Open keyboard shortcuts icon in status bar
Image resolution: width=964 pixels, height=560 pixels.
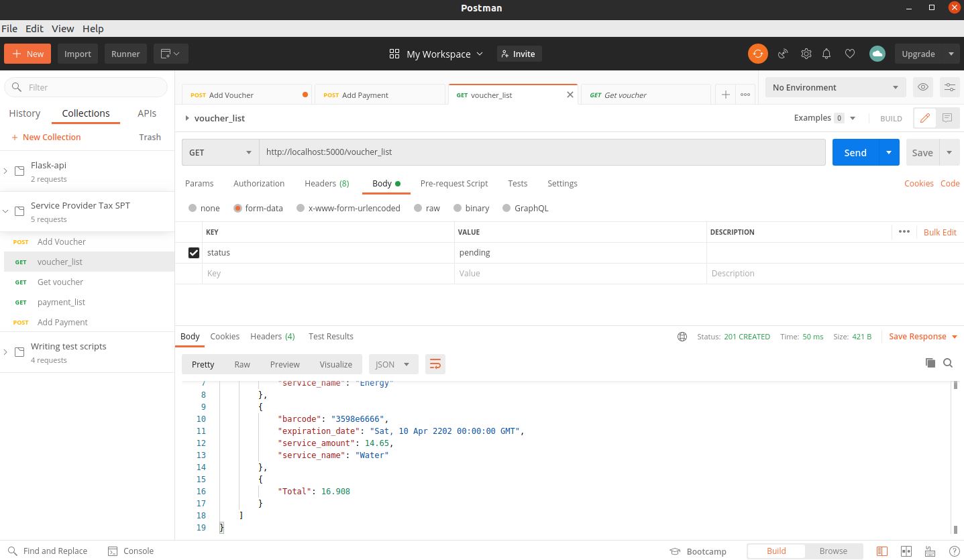[930, 551]
